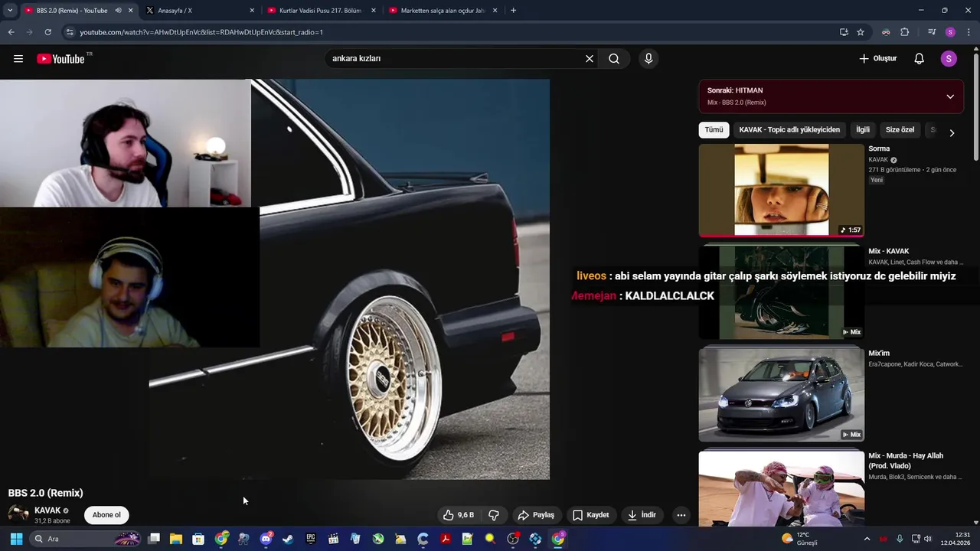Select the İlgili filter chip
980x551 pixels.
click(863, 130)
